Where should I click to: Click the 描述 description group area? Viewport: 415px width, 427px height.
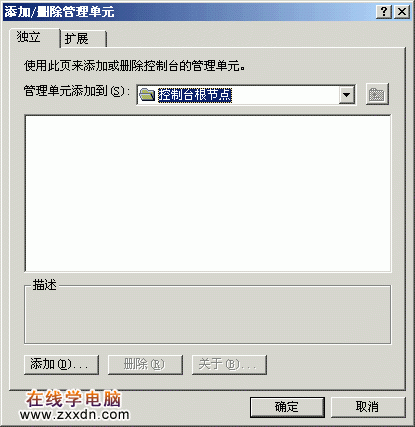pyautogui.click(x=208, y=314)
